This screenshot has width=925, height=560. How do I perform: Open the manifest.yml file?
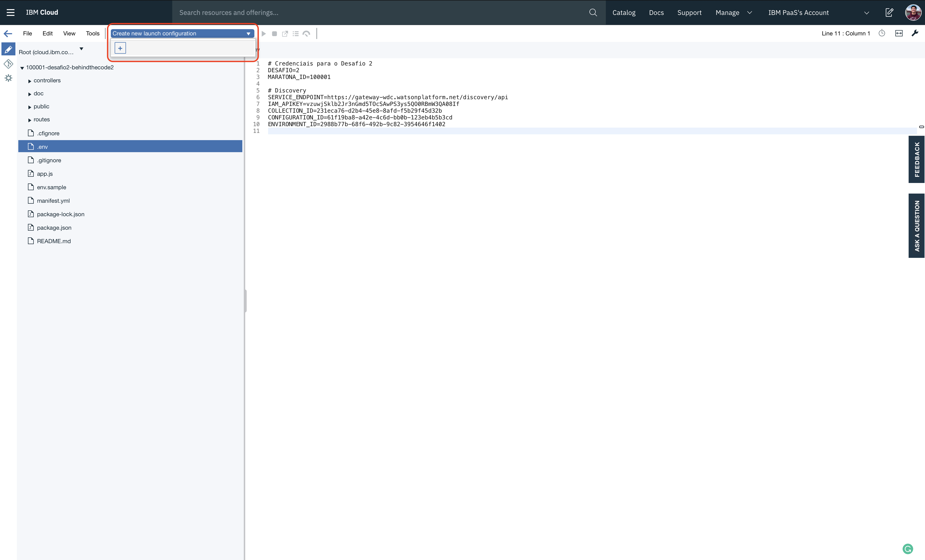coord(53,201)
